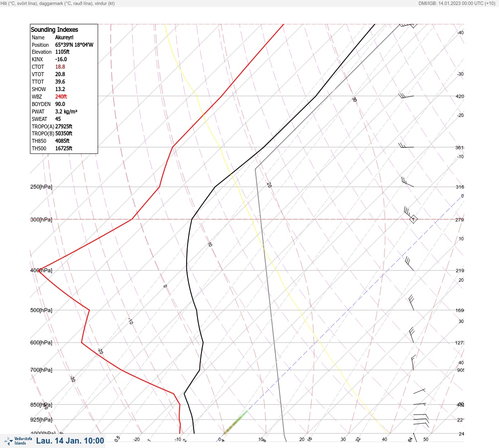
Task: Click the wind barb at 500 hPa
Action: [411, 303]
